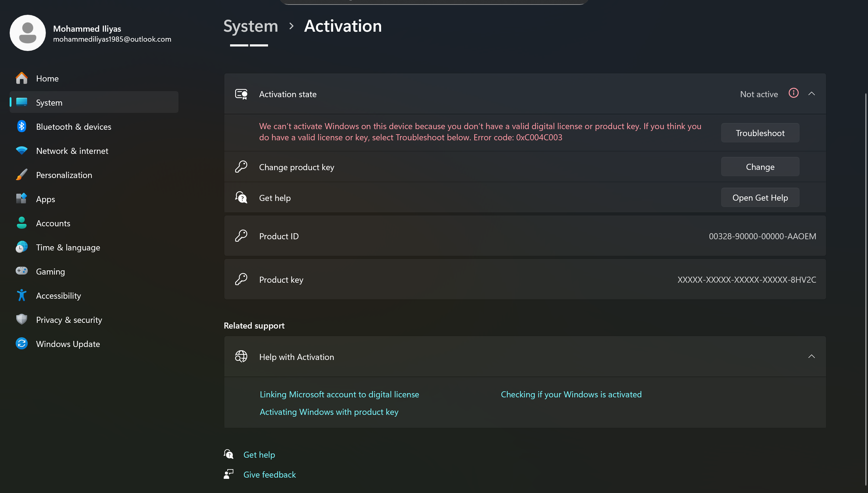
Task: Click the Windows Update sync icon
Action: pos(22,344)
